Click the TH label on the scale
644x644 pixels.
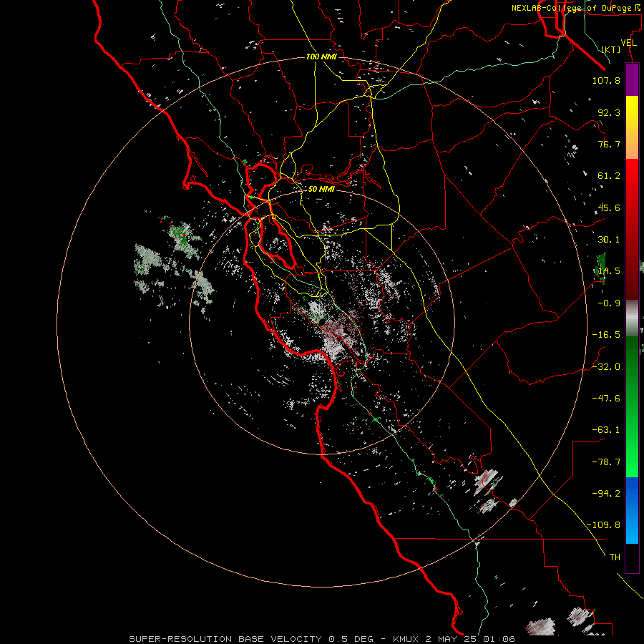coord(615,557)
